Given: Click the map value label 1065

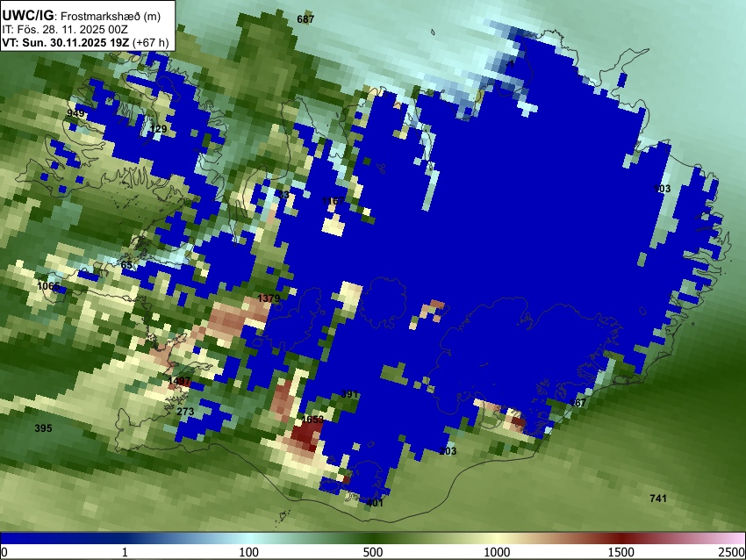Looking at the screenshot, I should [48, 286].
